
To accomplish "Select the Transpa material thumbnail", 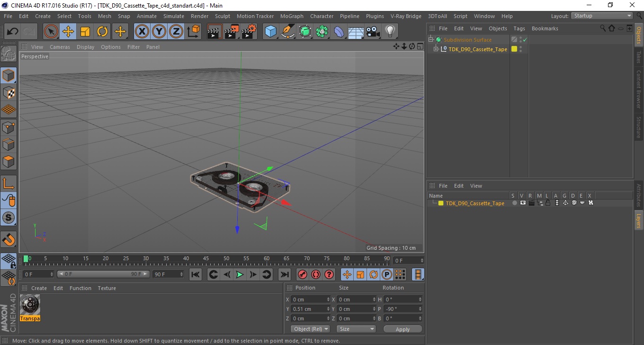I will (30, 304).
